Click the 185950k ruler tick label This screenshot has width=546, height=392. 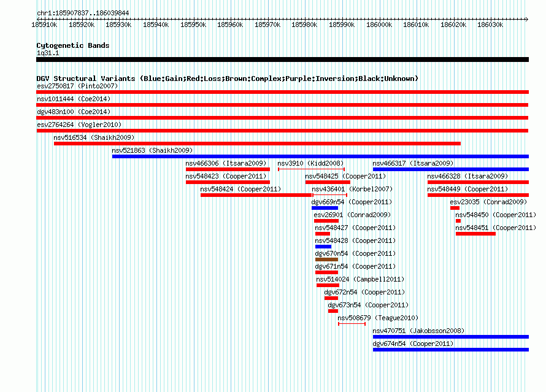193,25
